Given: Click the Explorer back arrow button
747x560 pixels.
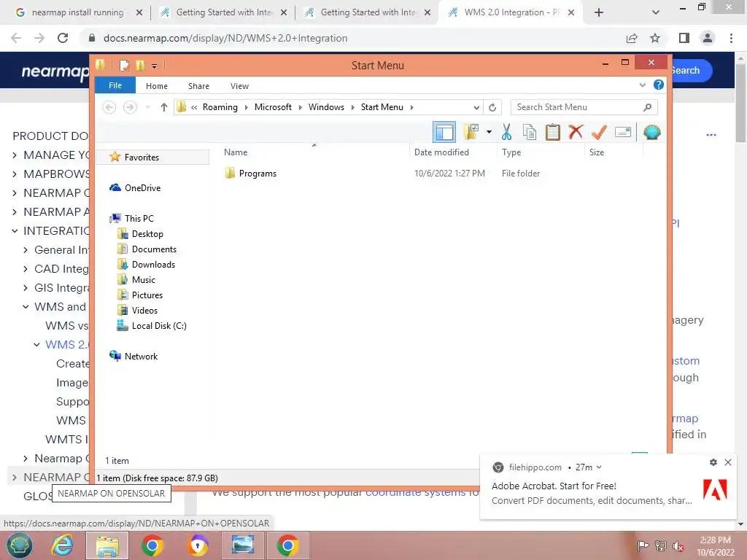Looking at the screenshot, I should coord(109,107).
